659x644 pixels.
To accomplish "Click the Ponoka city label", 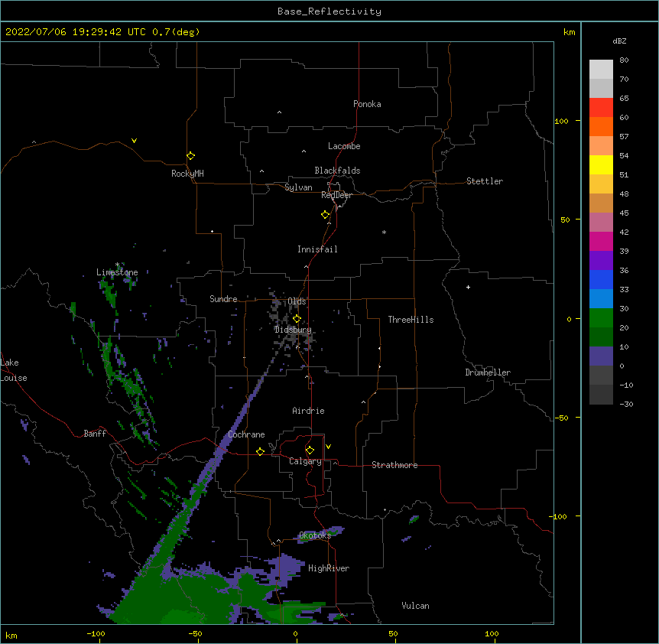I will point(367,104).
